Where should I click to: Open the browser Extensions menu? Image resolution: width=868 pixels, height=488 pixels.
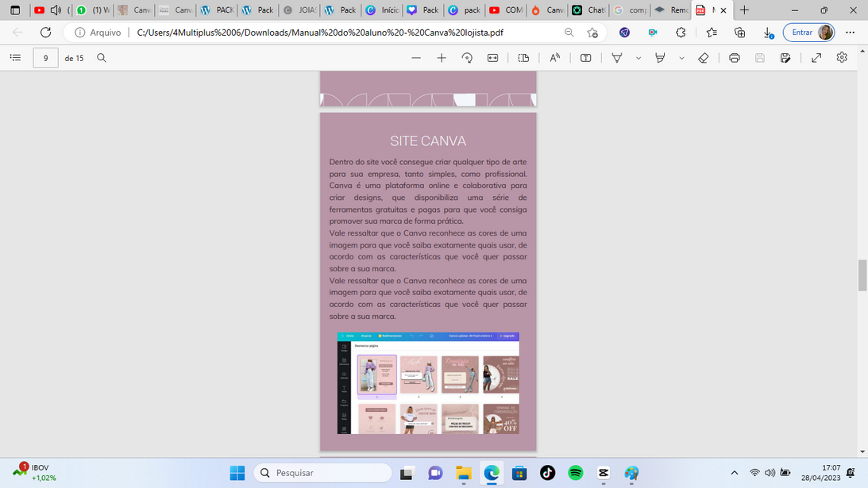[681, 33]
